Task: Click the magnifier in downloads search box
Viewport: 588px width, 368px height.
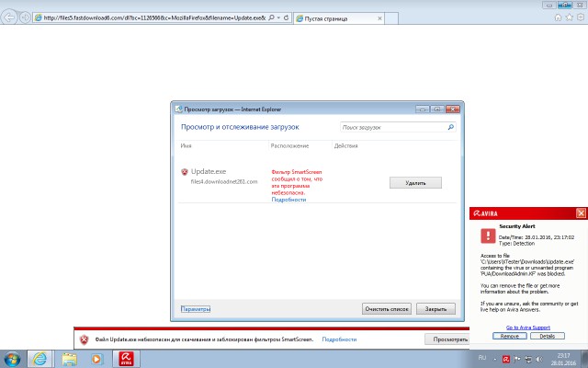Action: click(451, 127)
